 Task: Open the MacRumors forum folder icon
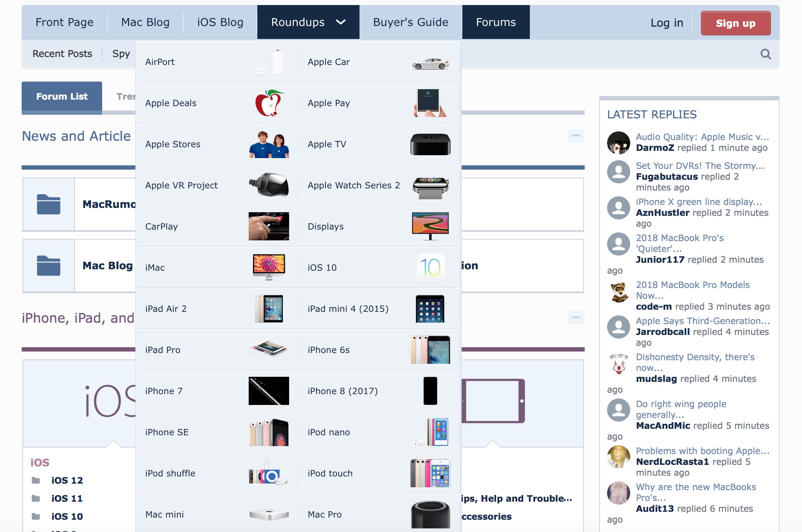48,204
